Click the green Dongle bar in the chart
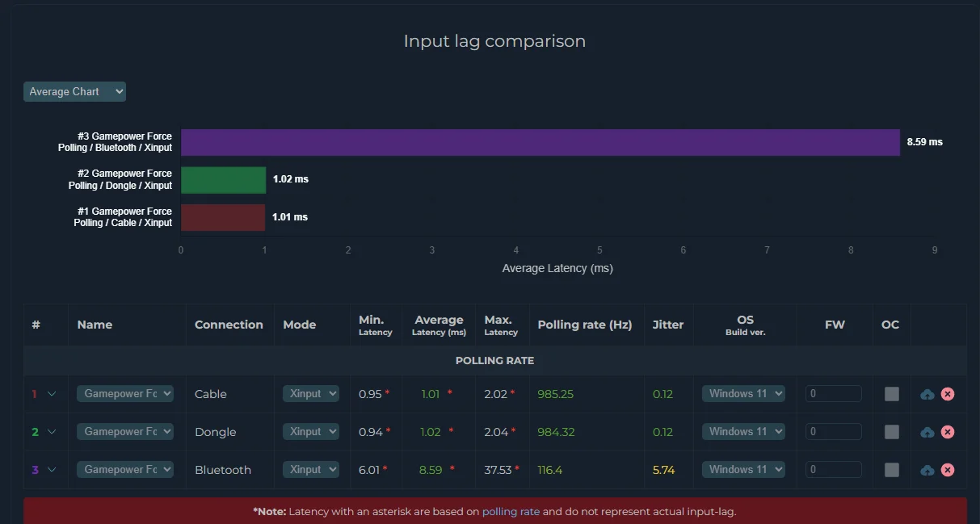 [x=223, y=180]
